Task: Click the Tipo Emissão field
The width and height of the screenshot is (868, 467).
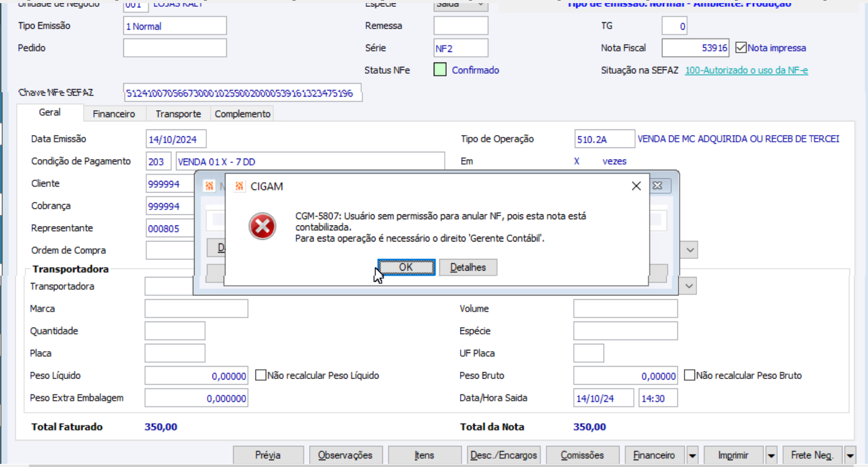Action: 175,26
